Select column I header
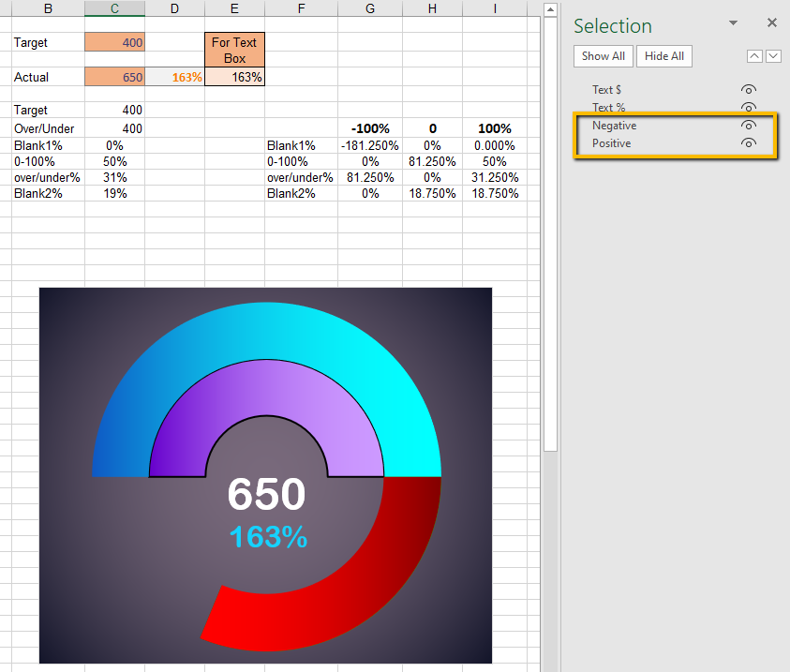 click(x=495, y=8)
